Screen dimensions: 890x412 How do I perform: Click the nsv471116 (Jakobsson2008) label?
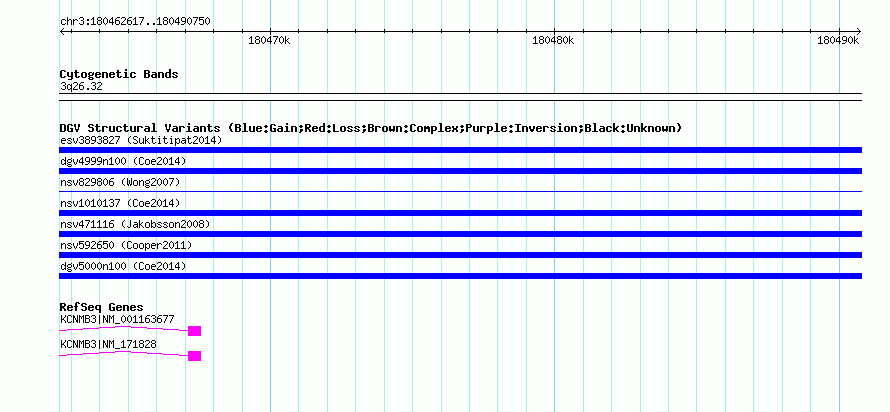click(x=135, y=224)
